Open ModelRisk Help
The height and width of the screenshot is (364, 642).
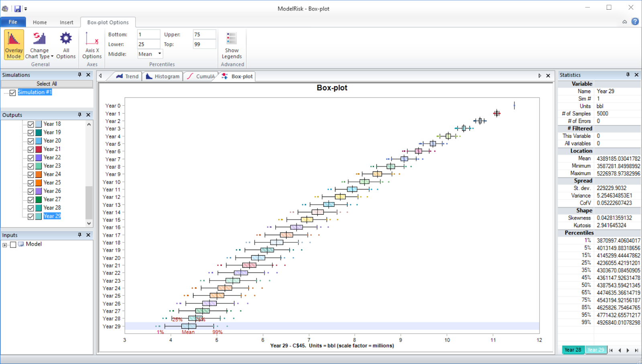point(635,21)
